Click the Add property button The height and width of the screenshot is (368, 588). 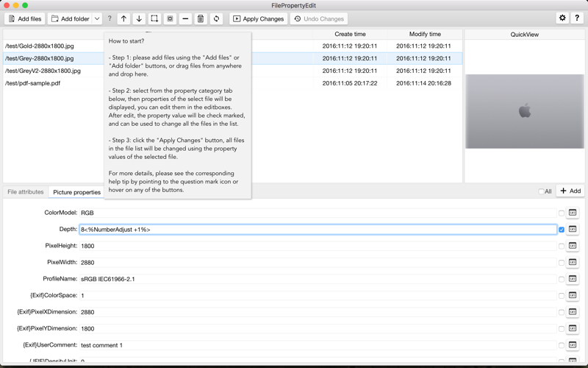click(x=570, y=191)
